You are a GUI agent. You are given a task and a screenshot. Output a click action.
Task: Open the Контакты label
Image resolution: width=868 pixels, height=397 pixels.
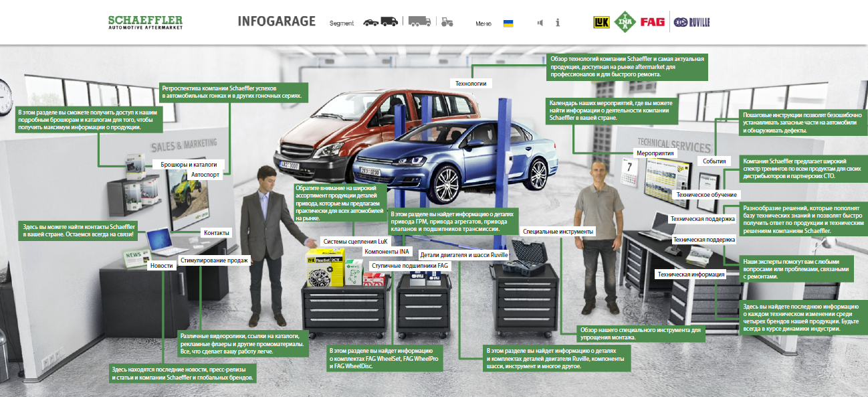pyautogui.click(x=216, y=233)
